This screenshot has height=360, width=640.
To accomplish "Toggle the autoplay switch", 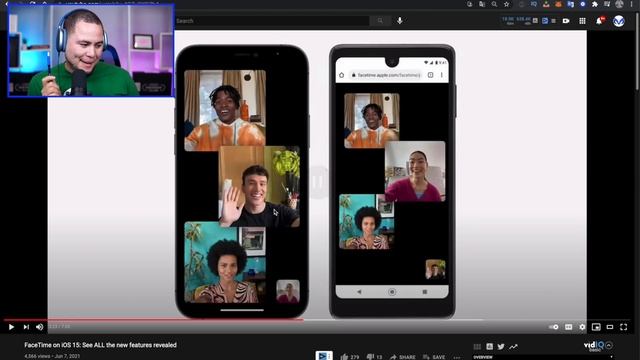I will 554,327.
